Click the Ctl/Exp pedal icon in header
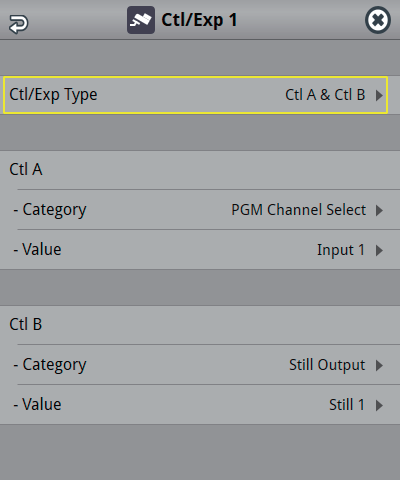400x480 pixels. [x=141, y=20]
